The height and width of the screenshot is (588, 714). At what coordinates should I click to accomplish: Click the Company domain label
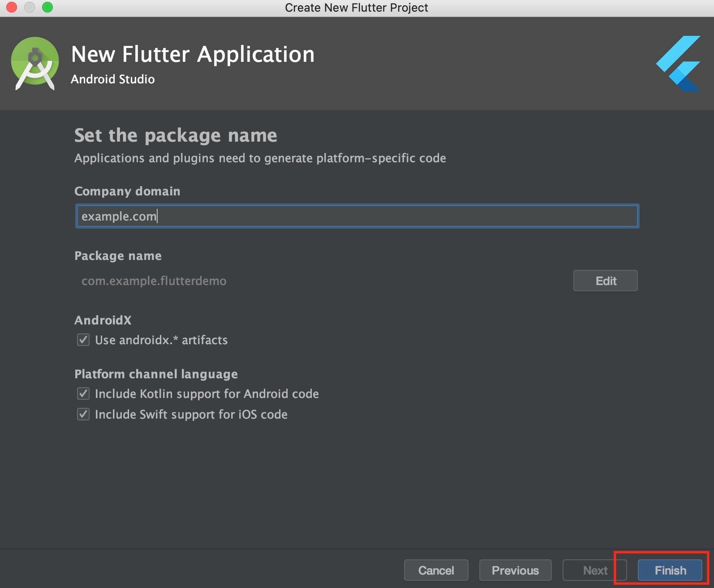point(127,191)
